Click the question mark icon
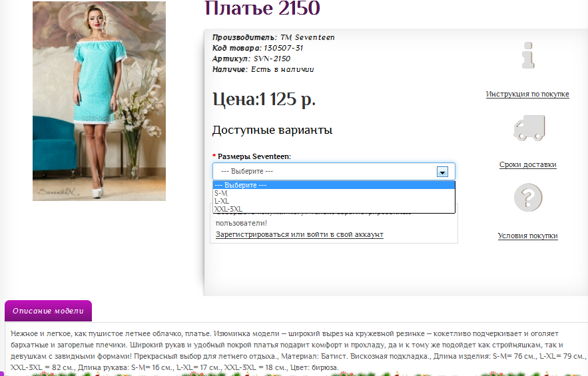 pyautogui.click(x=528, y=198)
